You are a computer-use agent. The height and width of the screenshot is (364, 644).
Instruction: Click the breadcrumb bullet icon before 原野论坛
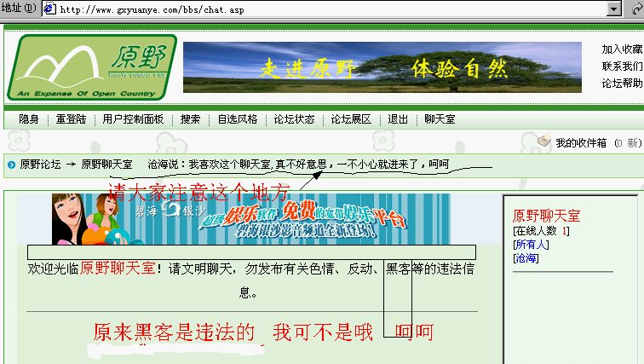tap(11, 165)
